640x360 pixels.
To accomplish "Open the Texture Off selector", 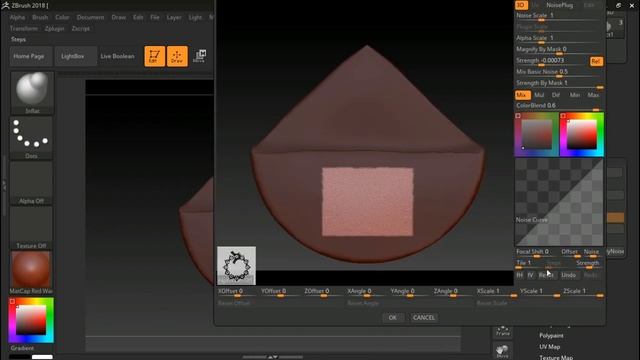I will [x=32, y=228].
